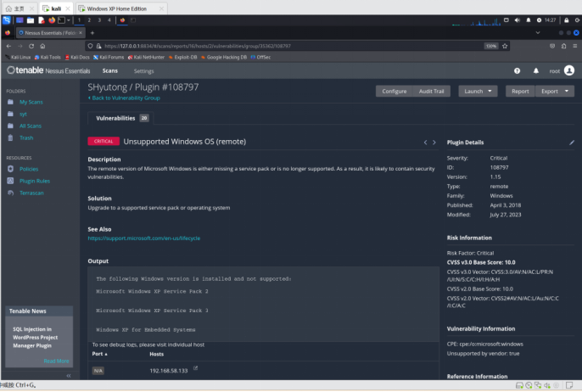Open the Firefox extensions icon

(564, 46)
